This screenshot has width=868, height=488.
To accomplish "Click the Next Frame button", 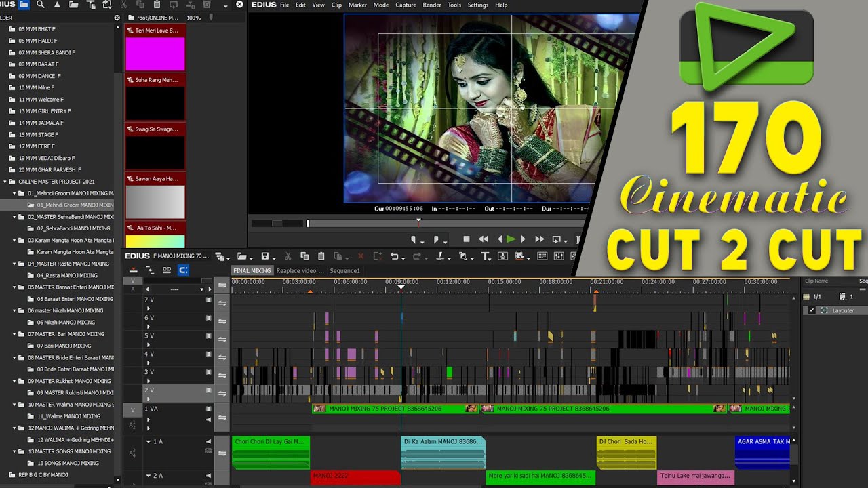I will coord(523,239).
